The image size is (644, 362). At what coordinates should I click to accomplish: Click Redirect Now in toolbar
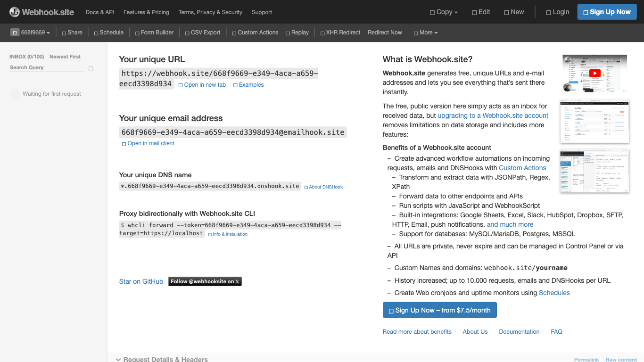pyautogui.click(x=385, y=33)
